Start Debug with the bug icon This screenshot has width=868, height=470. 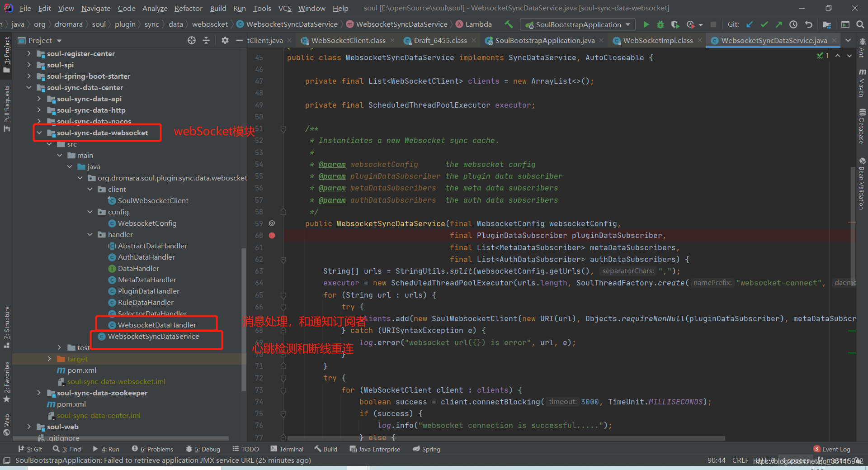pyautogui.click(x=660, y=24)
